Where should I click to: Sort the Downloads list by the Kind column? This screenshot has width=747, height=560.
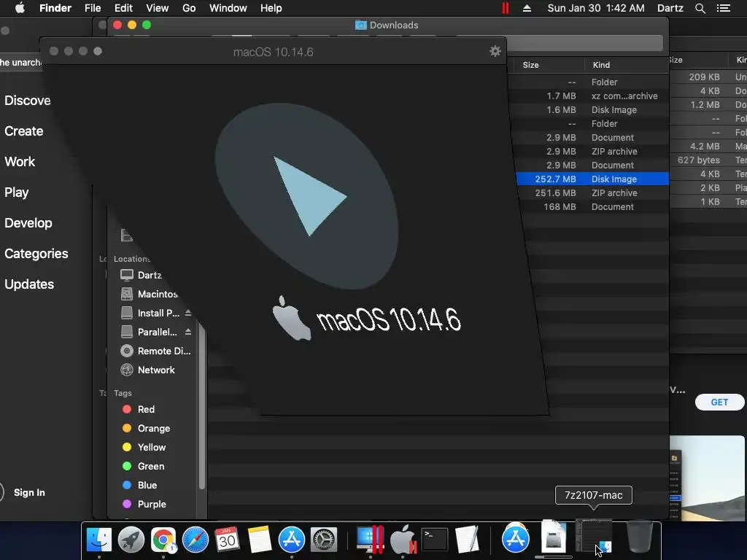pyautogui.click(x=601, y=65)
